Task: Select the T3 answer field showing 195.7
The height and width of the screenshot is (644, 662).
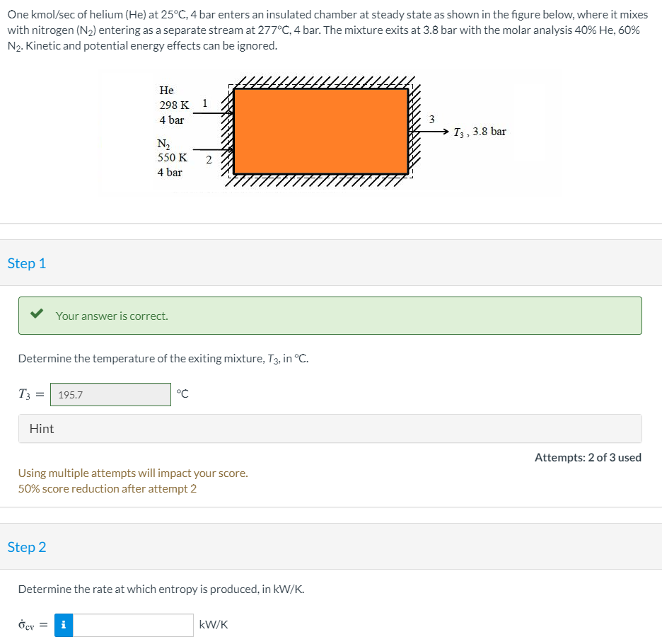Action: [110, 394]
